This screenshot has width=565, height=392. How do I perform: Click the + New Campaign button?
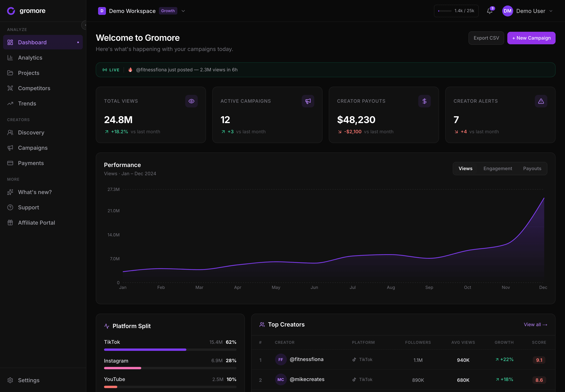point(531,38)
